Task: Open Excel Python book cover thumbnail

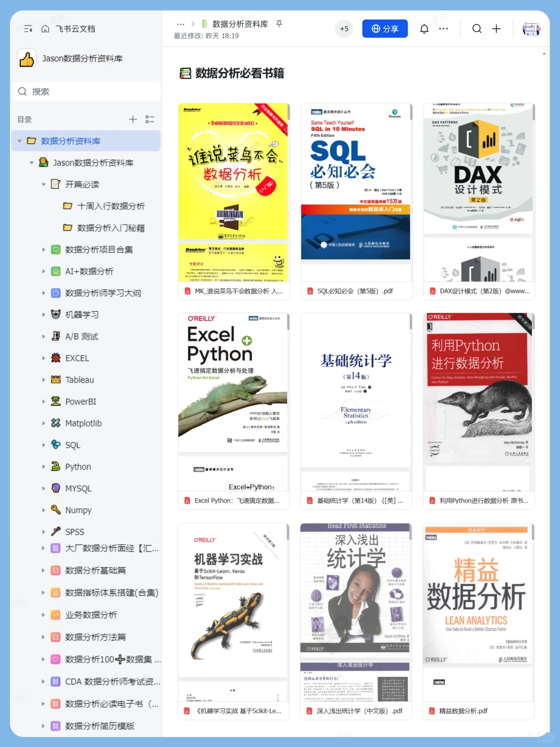Action: (x=233, y=402)
